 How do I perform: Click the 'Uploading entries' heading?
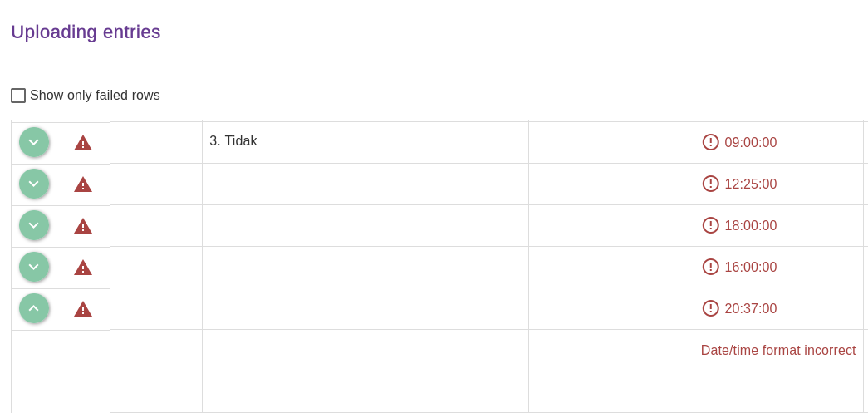pyautogui.click(x=86, y=32)
